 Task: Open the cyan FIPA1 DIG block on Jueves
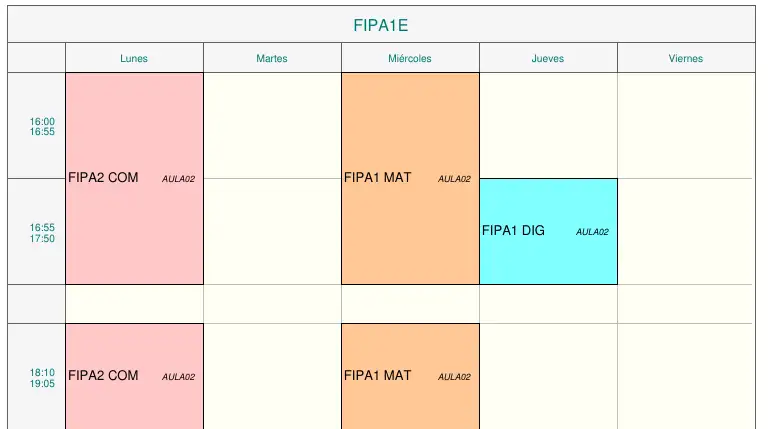pyautogui.click(x=548, y=231)
